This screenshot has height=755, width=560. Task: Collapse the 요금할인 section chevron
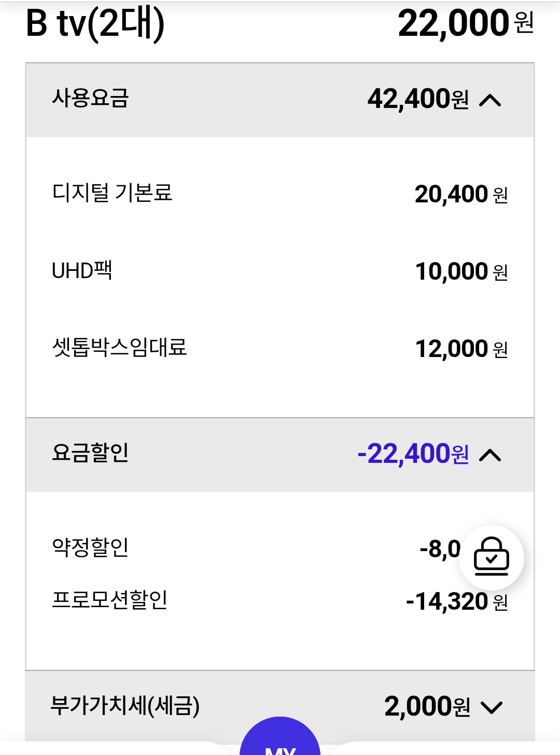tap(491, 455)
